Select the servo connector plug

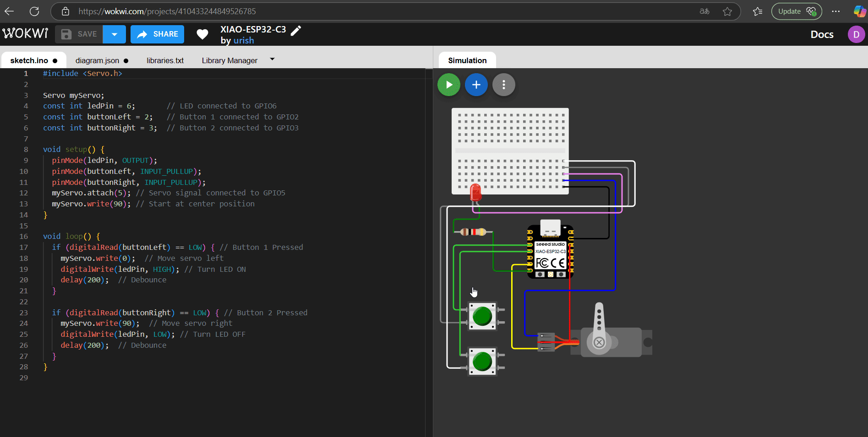pos(546,342)
